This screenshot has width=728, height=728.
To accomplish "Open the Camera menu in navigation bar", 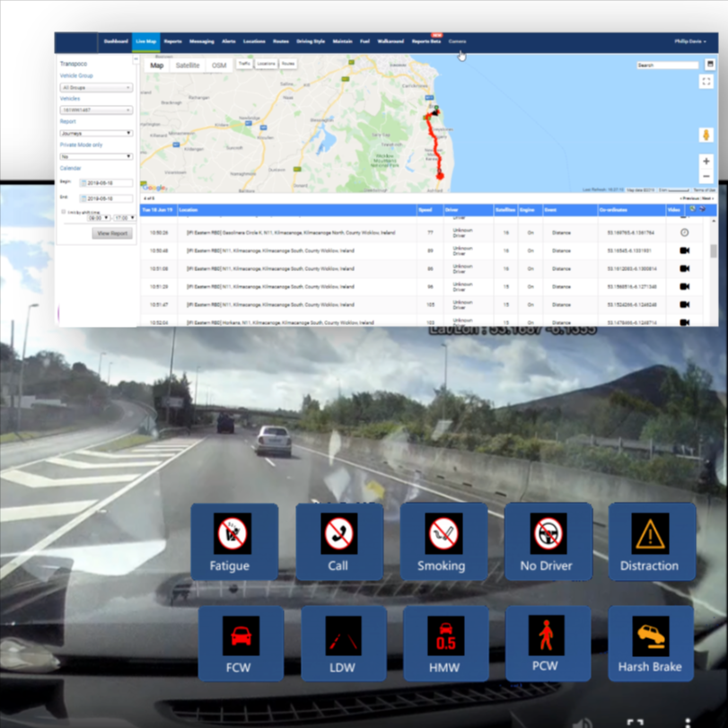I will [457, 41].
